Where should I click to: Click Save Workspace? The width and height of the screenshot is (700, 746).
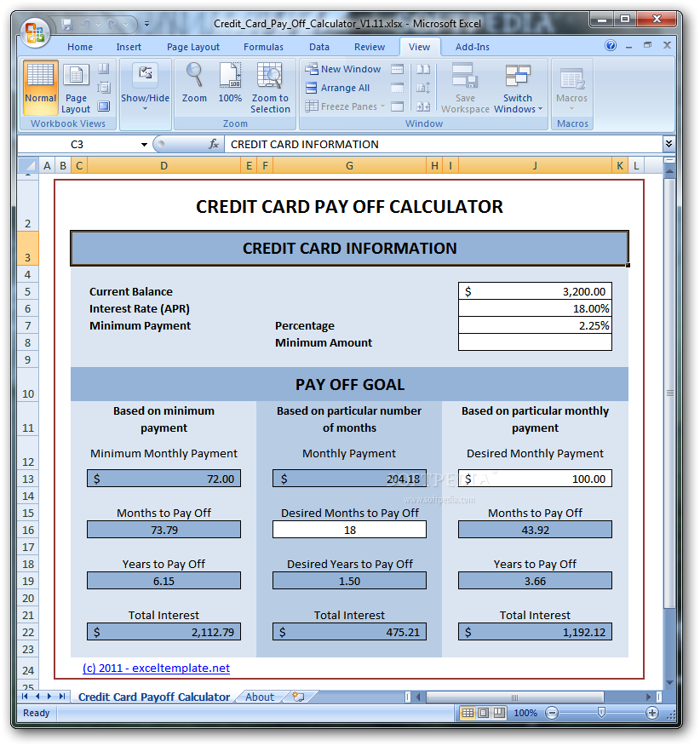(465, 88)
